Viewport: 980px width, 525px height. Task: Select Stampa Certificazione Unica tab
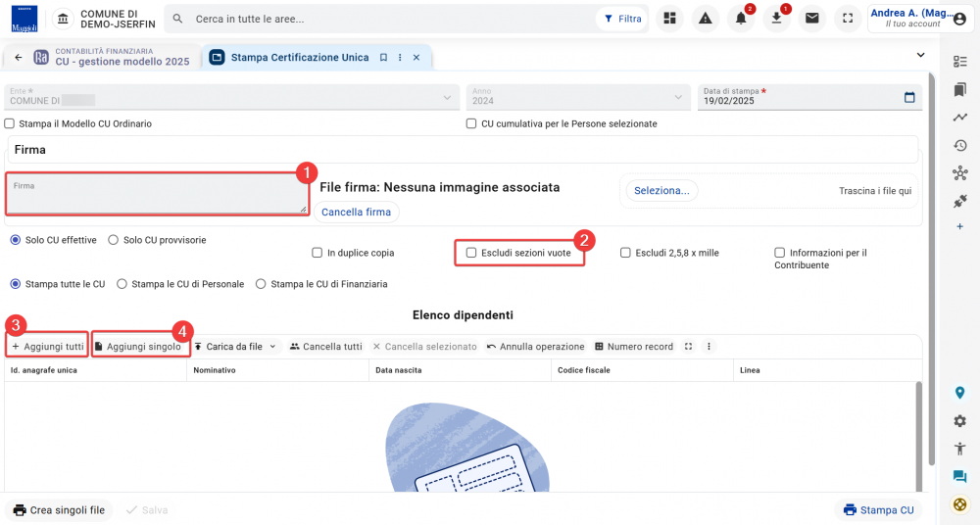(x=299, y=58)
